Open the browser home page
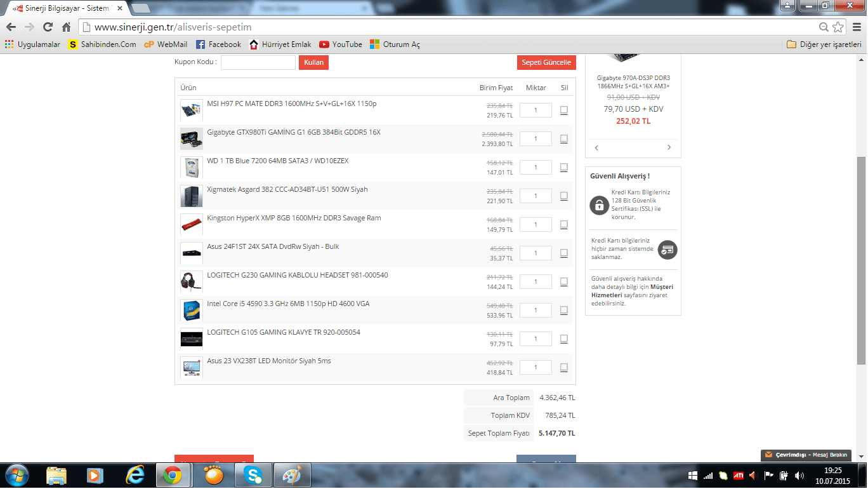Viewport: 868px width, 489px height. click(66, 27)
